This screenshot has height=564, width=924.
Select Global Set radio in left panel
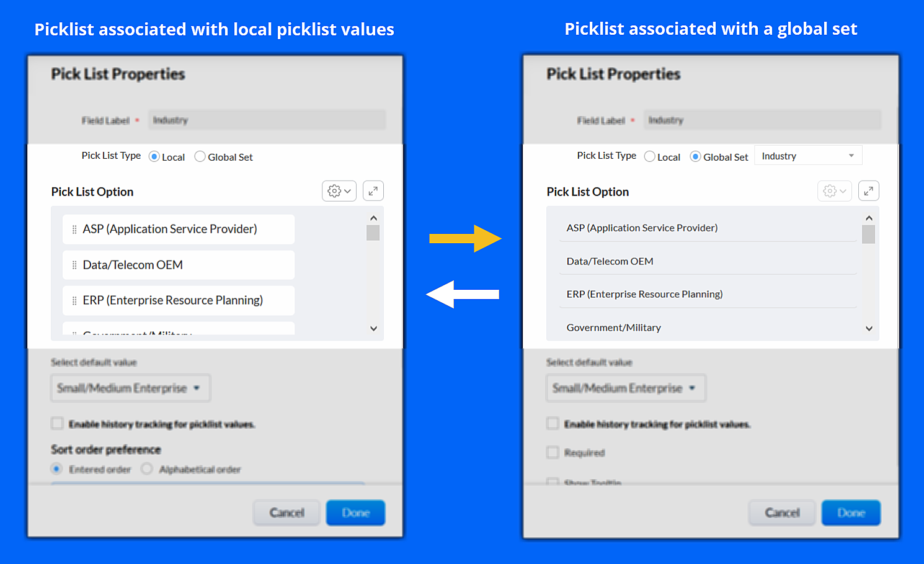point(200,157)
